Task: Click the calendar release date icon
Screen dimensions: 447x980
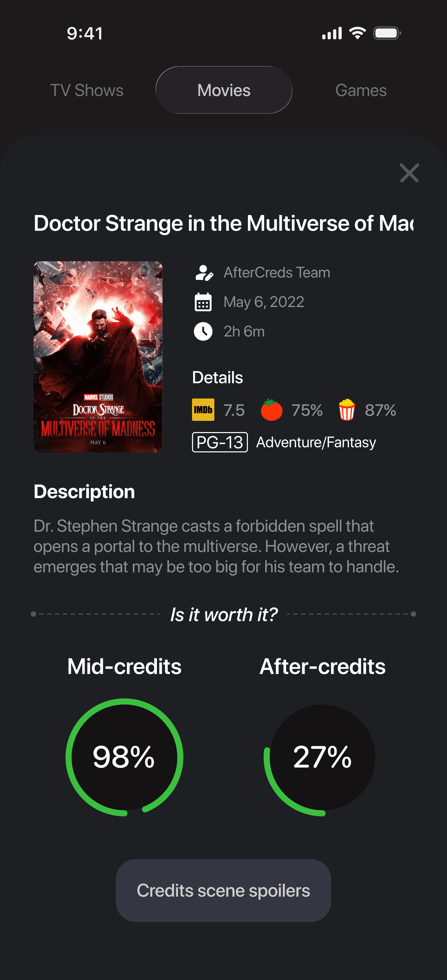Action: click(x=203, y=302)
